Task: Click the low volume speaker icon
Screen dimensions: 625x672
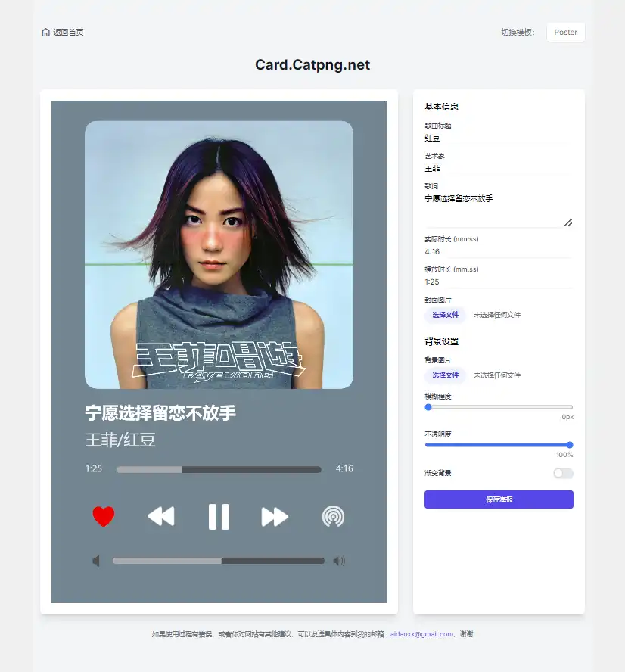Action: (x=96, y=561)
